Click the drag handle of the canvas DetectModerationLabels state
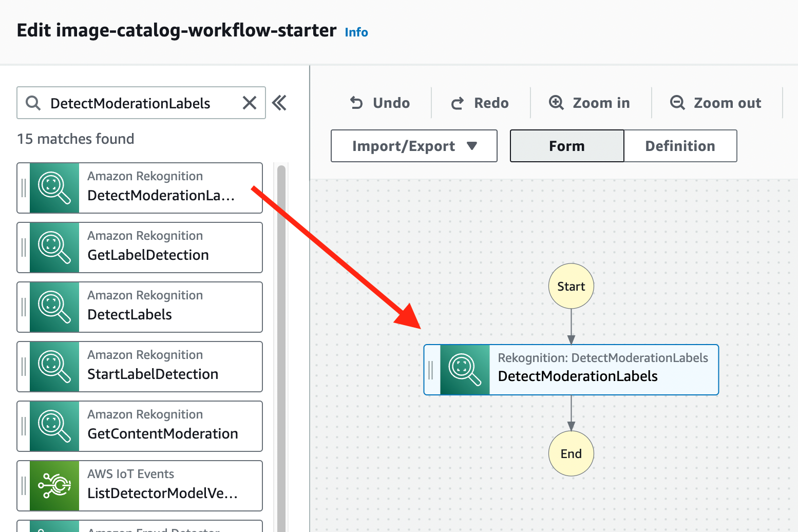The width and height of the screenshot is (798, 532). [431, 370]
